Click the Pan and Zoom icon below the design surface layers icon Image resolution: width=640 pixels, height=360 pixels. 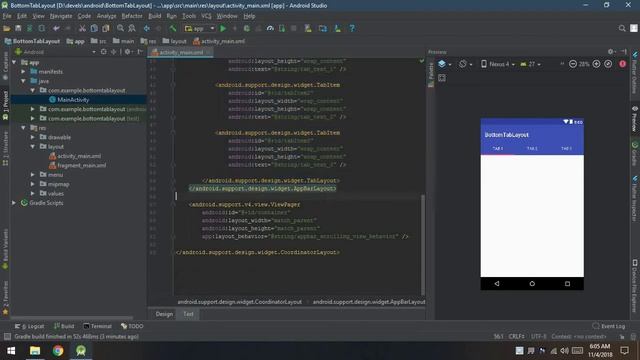[442, 78]
